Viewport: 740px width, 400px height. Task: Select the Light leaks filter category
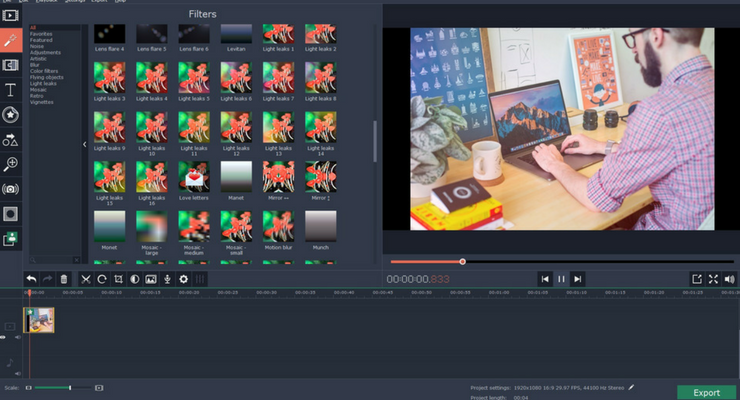click(x=43, y=83)
